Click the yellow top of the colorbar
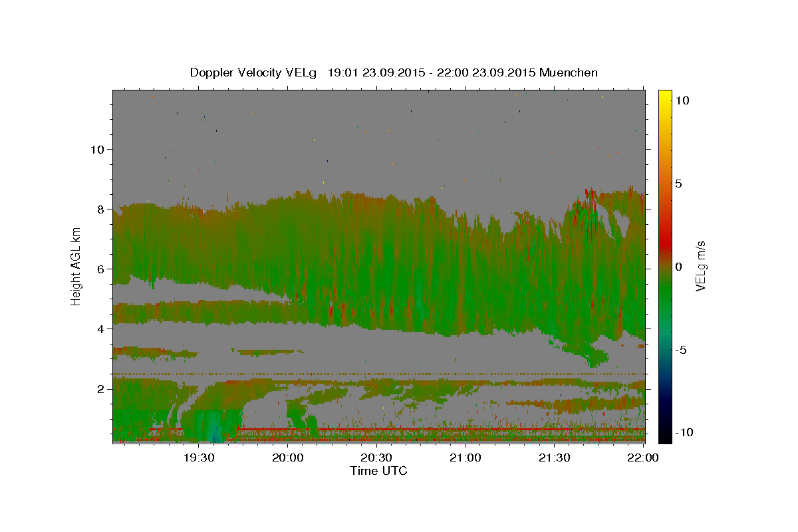The image size is (798, 532). (x=665, y=96)
